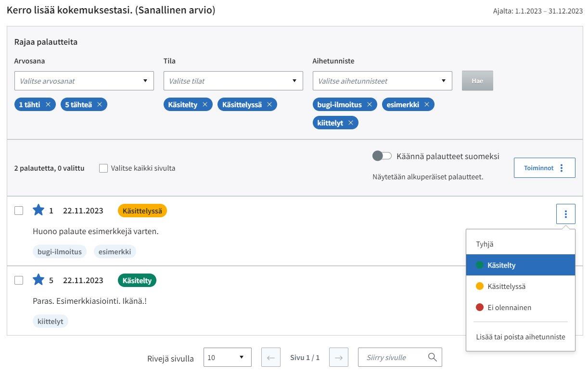This screenshot has width=588, height=374.
Task: Select 'Ei olennainen' in the context menu
Action: tap(509, 308)
